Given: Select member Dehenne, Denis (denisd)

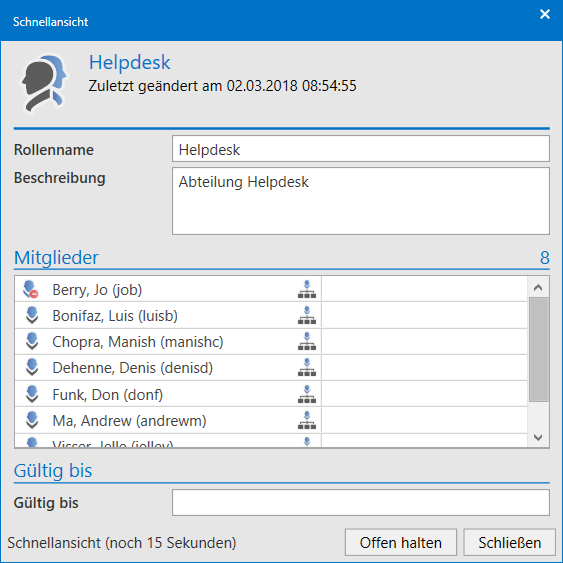Looking at the screenshot, I should pos(271,368).
